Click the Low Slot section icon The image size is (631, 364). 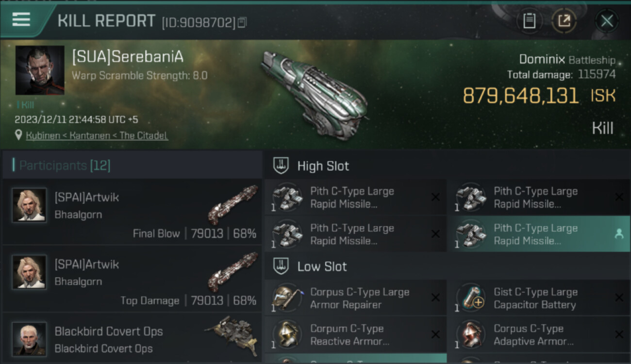coord(281,266)
